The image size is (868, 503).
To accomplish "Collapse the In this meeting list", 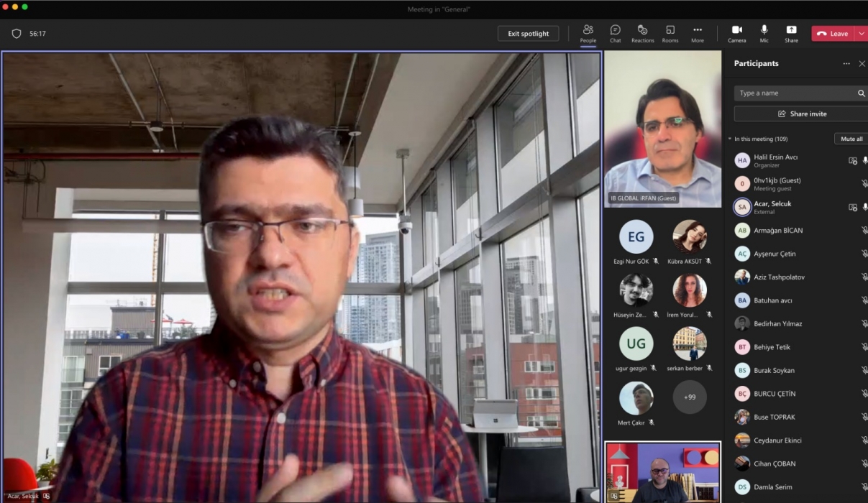I will [x=729, y=139].
